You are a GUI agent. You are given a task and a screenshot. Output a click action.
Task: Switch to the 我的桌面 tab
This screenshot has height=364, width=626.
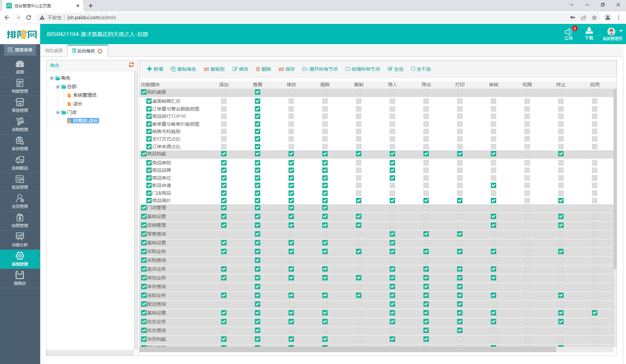tap(54, 51)
